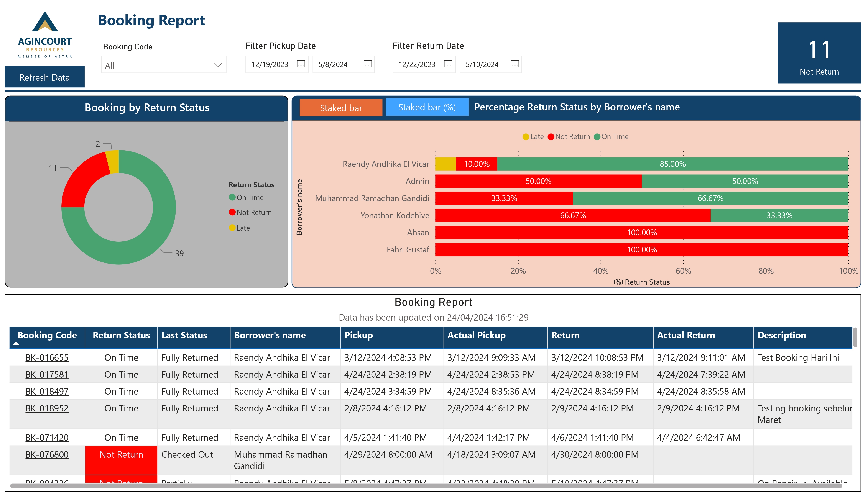The width and height of the screenshot is (868, 495).
Task: Click the yellow Late legend marker above bar chart
Action: [526, 137]
